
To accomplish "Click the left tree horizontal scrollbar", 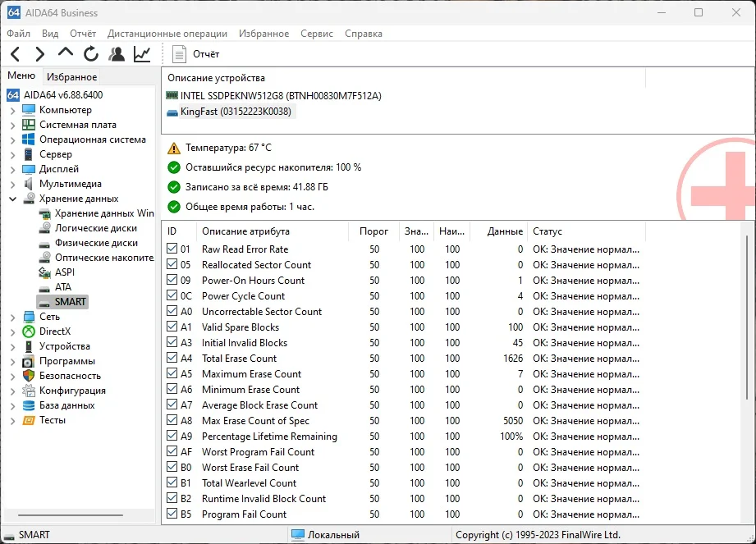I will (x=71, y=515).
